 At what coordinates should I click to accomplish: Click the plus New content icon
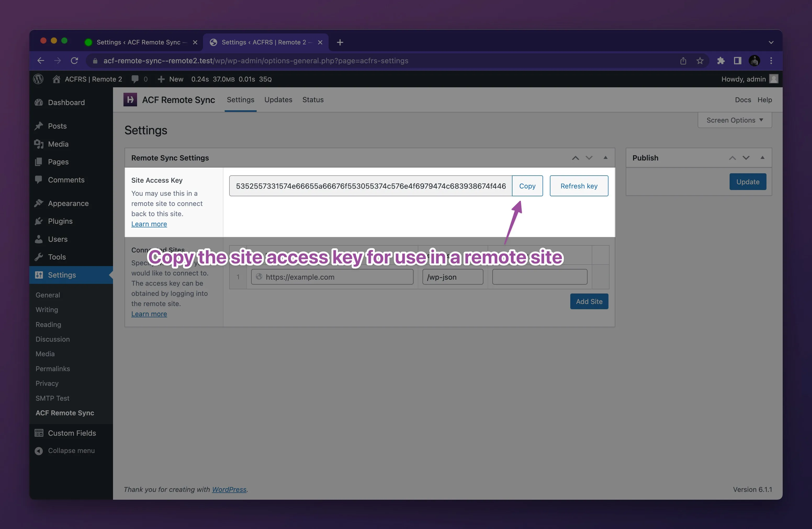[161, 79]
